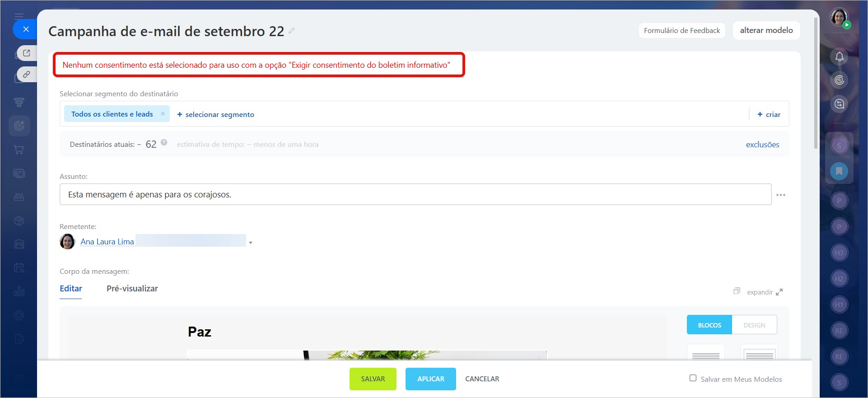
Task: Switch to the Pré-visualizar tab
Action: pos(132,289)
